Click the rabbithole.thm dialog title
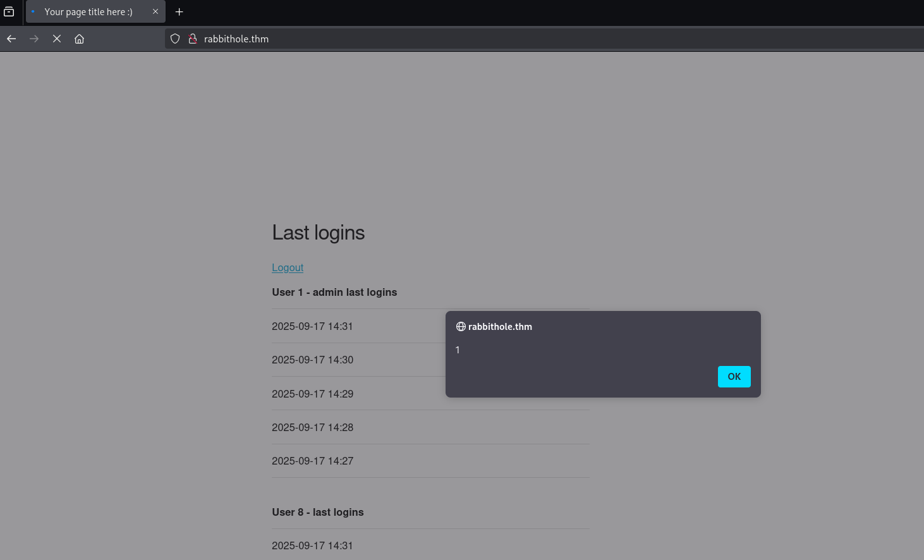924x560 pixels. coord(500,327)
